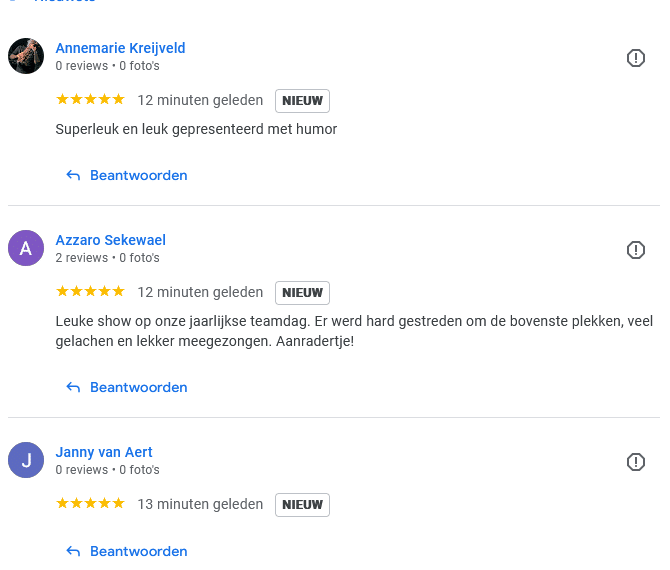Click Janny van Aert's avatar icon
670x570 pixels.
click(26, 460)
